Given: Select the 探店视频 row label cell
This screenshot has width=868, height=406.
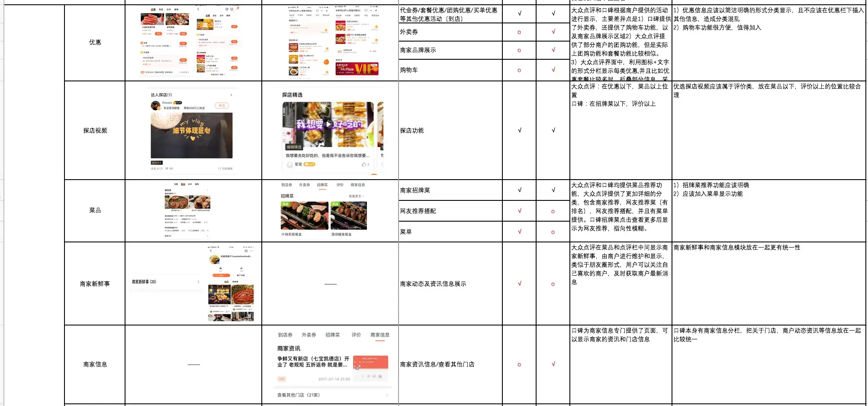Looking at the screenshot, I should click(95, 130).
